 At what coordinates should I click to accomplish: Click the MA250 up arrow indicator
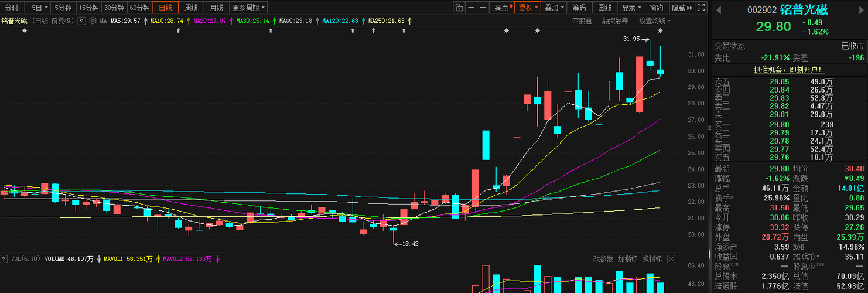[x=409, y=21]
